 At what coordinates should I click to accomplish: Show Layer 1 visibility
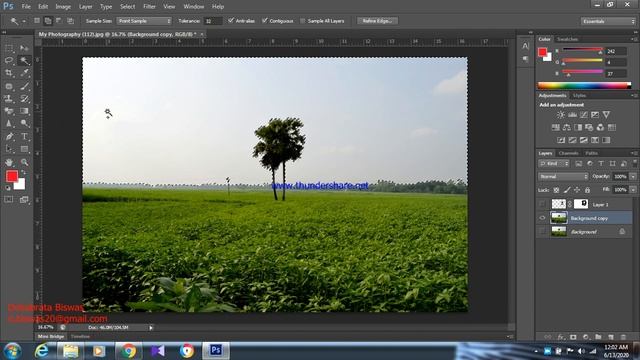(x=542, y=204)
